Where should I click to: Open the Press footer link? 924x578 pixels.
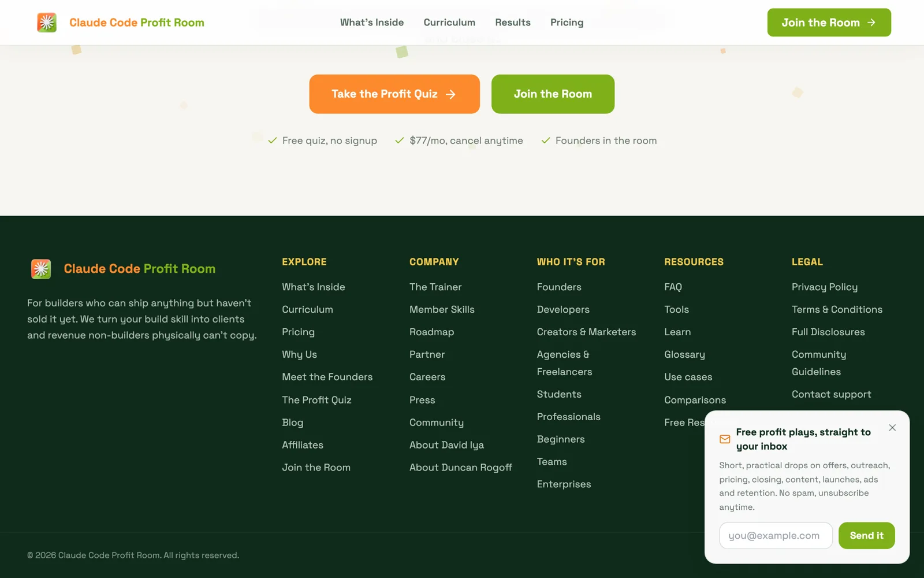click(422, 400)
